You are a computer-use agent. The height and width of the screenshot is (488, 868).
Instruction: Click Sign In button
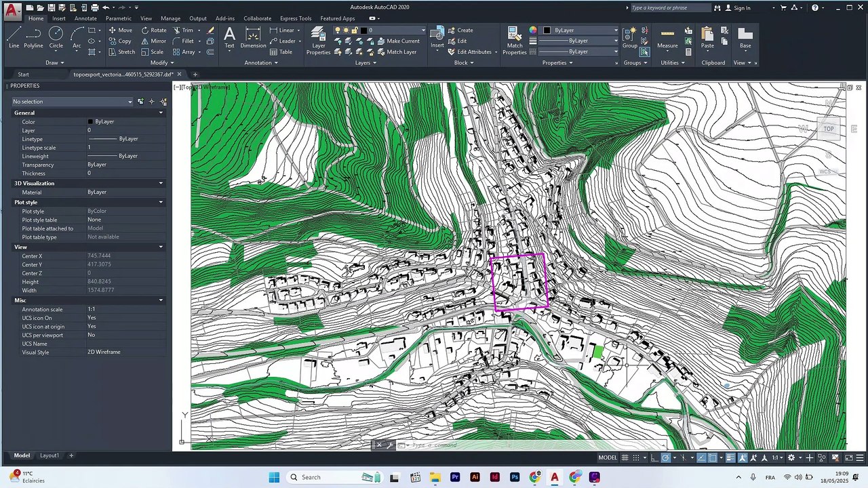click(738, 7)
